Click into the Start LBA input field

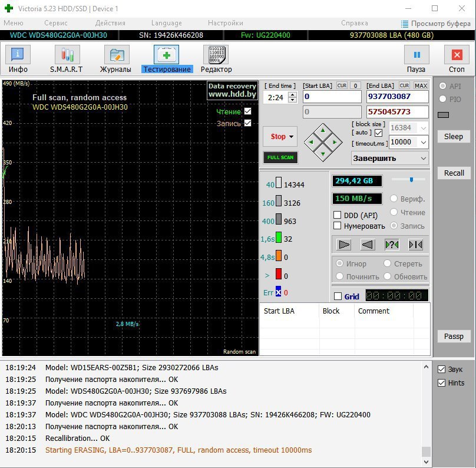(332, 97)
